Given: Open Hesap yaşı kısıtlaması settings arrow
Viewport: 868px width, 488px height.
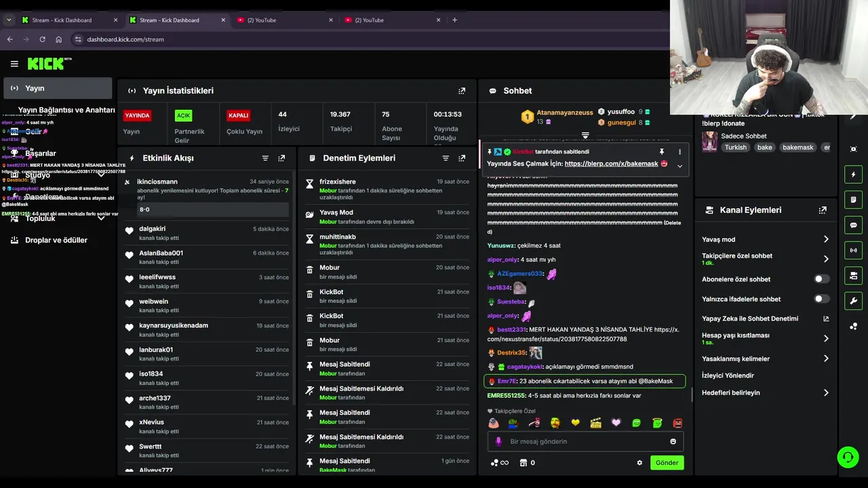Looking at the screenshot, I should [x=826, y=338].
